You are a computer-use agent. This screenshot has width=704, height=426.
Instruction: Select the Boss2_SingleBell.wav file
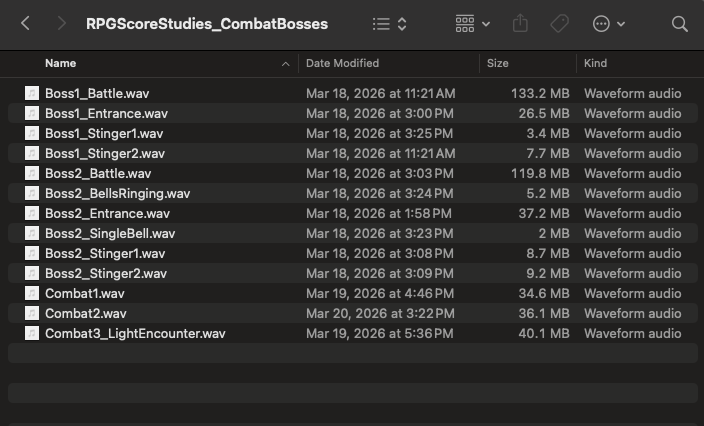pyautogui.click(x=110, y=233)
